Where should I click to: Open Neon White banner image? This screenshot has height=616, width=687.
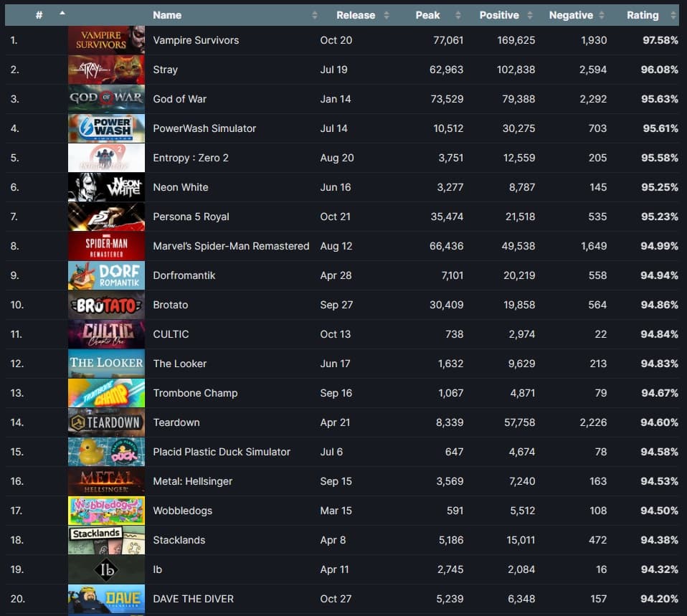coord(106,186)
